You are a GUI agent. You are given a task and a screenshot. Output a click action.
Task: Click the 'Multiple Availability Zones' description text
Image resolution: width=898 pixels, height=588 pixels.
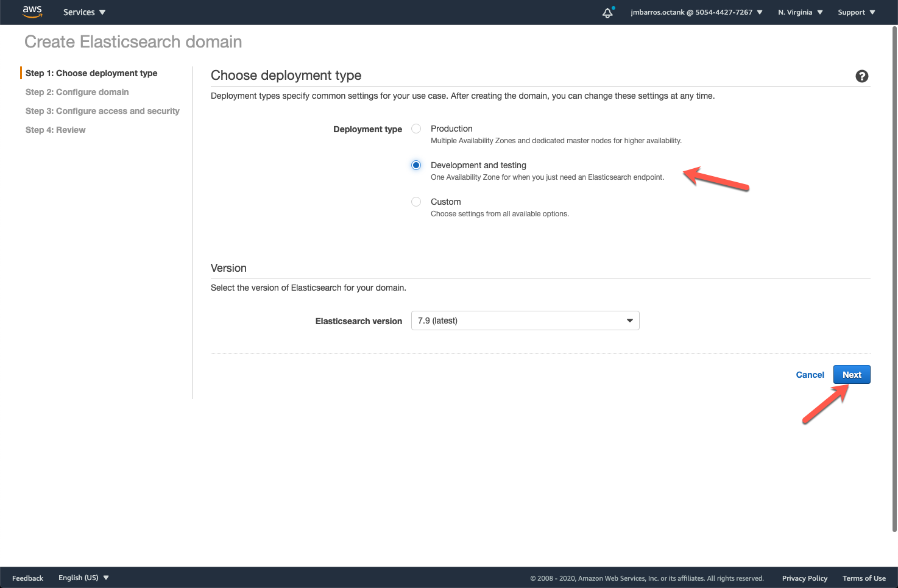pyautogui.click(x=556, y=141)
